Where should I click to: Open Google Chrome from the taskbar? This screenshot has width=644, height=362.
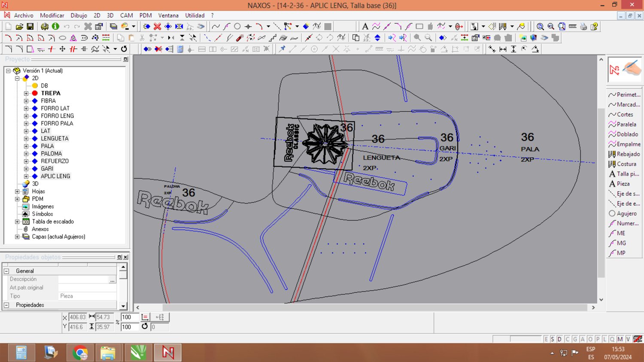tap(80, 353)
